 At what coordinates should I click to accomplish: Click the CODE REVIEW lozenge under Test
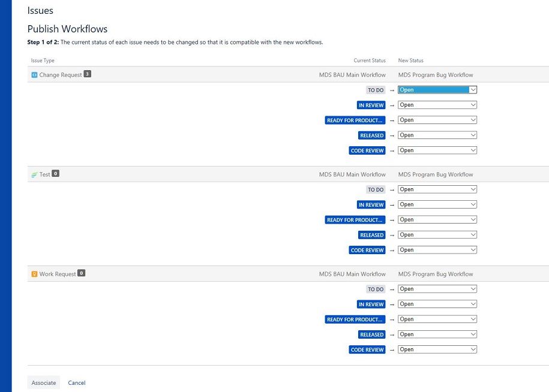[367, 250]
